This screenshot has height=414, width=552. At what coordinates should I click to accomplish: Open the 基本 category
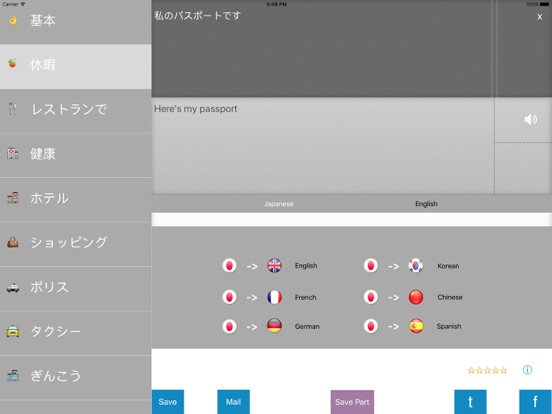(76, 22)
